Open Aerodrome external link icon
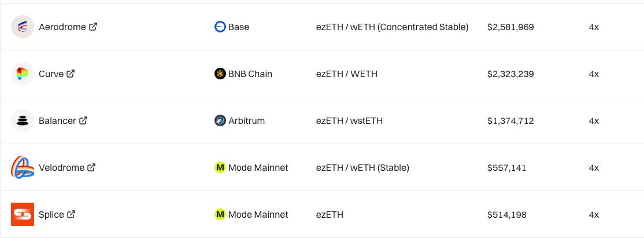644x238 pixels. point(93,27)
